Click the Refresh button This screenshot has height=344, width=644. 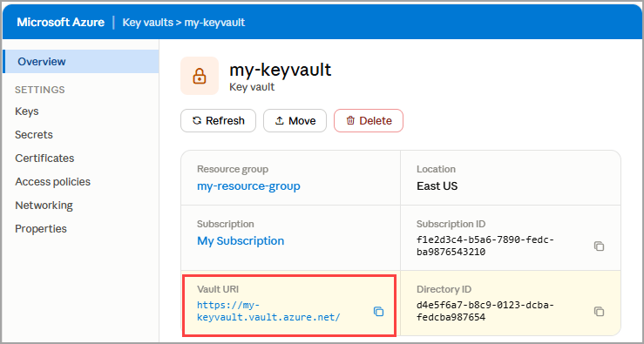point(218,121)
